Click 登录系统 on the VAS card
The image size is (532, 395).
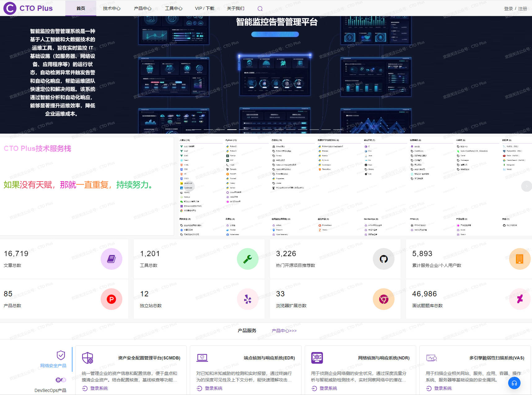click(439, 389)
